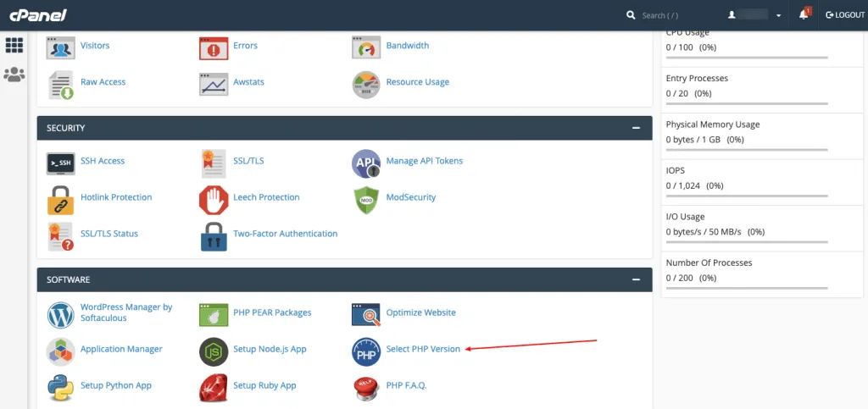Screen dimensions: 868x409
Task: Open the Application Manager link
Action: tap(121, 349)
